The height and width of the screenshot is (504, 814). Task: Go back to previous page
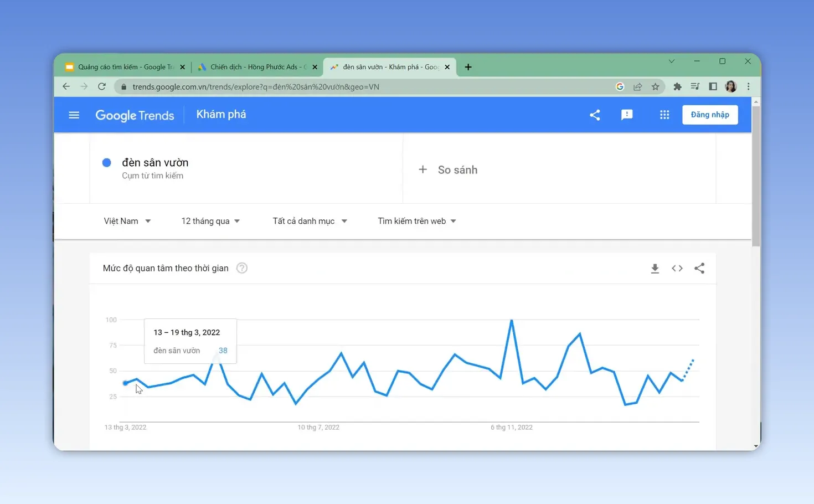(x=66, y=86)
